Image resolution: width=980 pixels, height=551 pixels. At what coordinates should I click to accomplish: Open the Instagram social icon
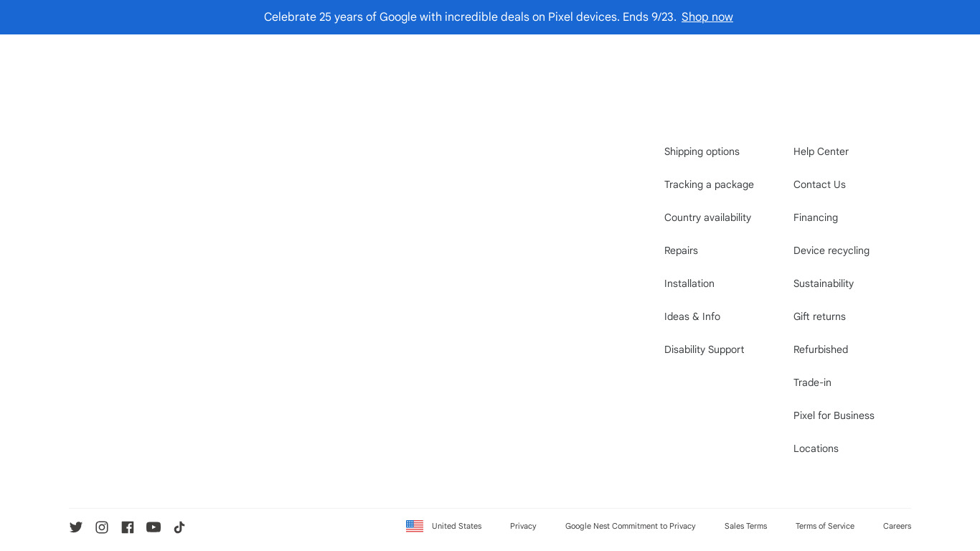[x=102, y=527]
